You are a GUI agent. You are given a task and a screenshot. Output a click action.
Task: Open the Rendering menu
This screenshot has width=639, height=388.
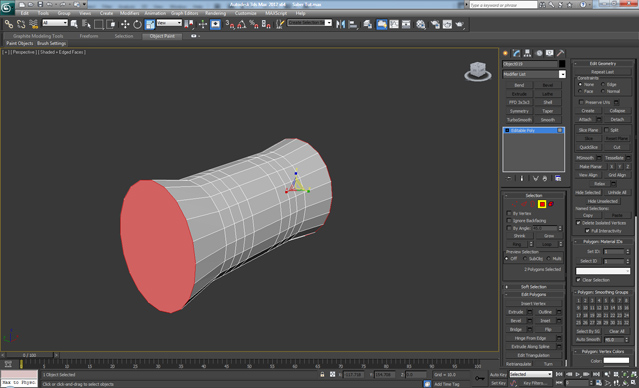click(215, 13)
